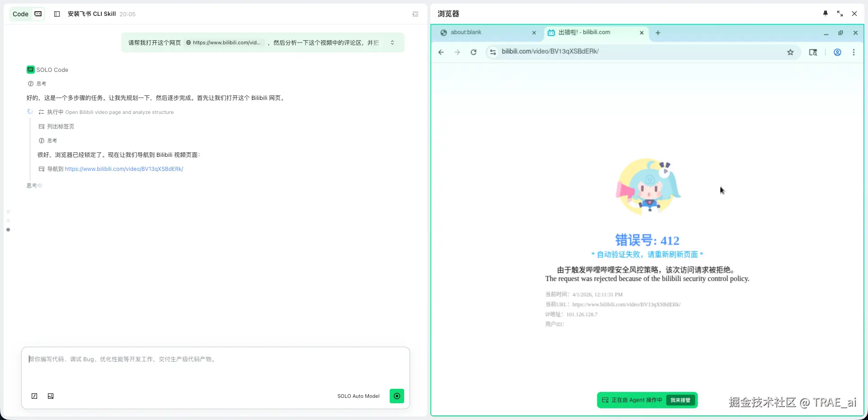Go forward in the browser
This screenshot has height=420, width=868.
458,52
